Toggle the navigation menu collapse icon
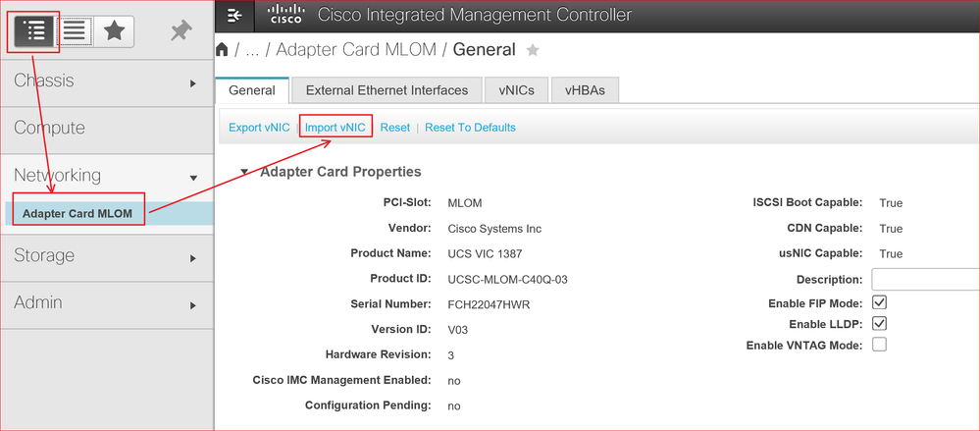980x431 pixels. (x=234, y=15)
